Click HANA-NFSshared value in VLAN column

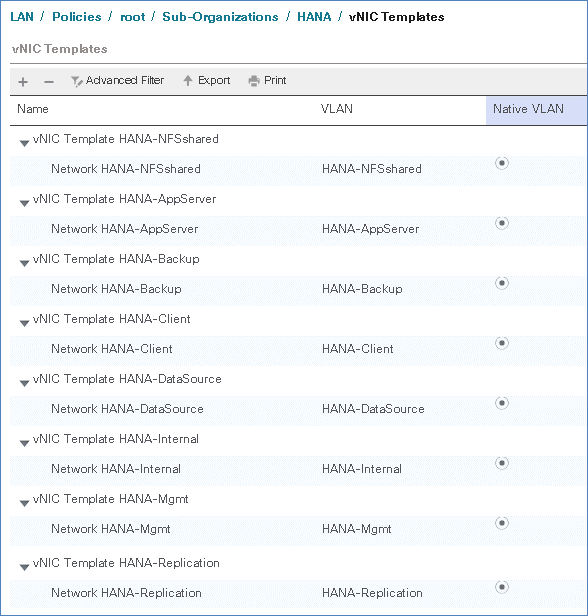(372, 169)
